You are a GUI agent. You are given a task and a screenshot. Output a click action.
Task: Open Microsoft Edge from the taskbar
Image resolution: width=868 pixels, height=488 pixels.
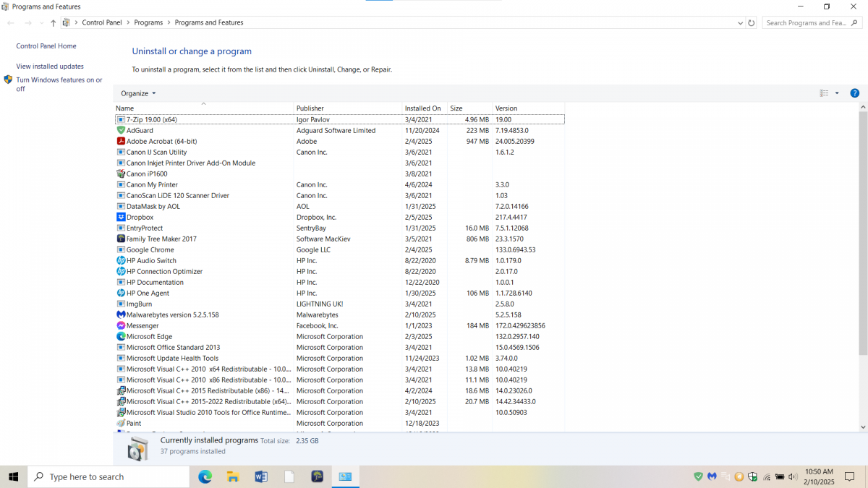pos(205,476)
